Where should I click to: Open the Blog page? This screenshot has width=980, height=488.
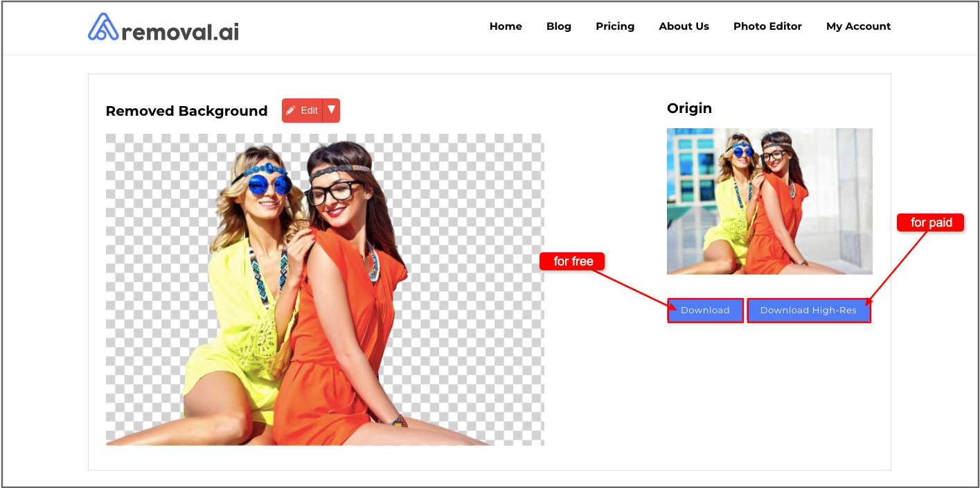click(x=559, y=26)
